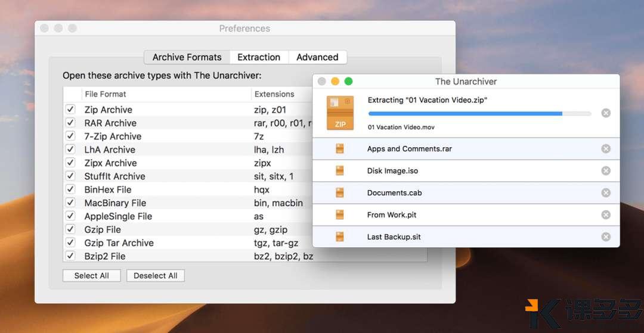Click the tgz, tar-gz extensions cell
Screen dimensions: 644x333
pyautogui.click(x=276, y=243)
